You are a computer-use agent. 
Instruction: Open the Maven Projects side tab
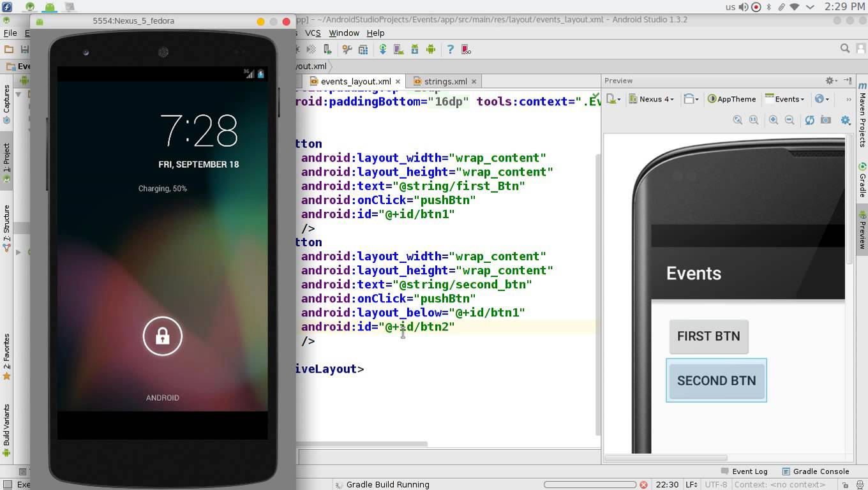click(862, 115)
